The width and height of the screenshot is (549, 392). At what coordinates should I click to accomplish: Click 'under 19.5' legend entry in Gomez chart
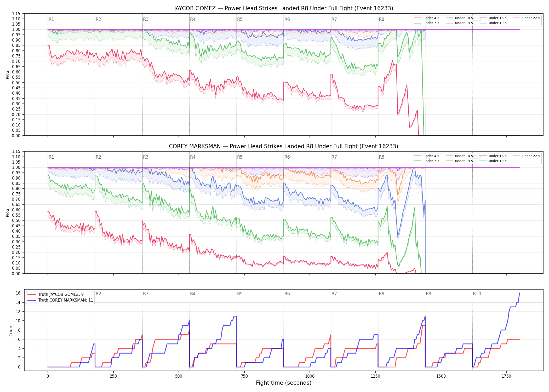[493, 23]
